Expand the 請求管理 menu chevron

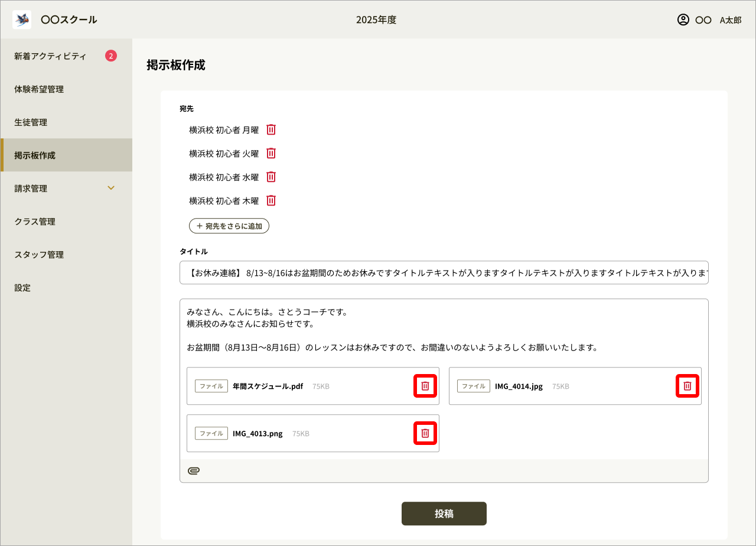[111, 188]
